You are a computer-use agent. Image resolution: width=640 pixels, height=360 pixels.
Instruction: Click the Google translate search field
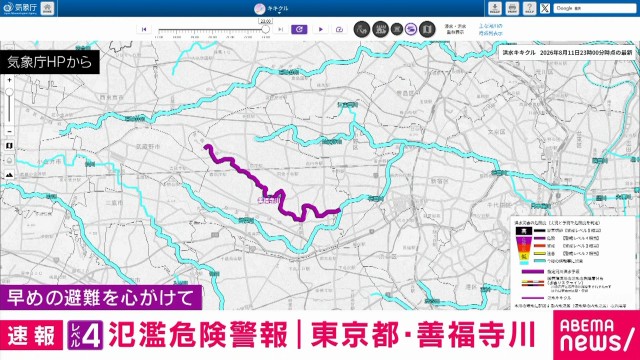(x=594, y=8)
